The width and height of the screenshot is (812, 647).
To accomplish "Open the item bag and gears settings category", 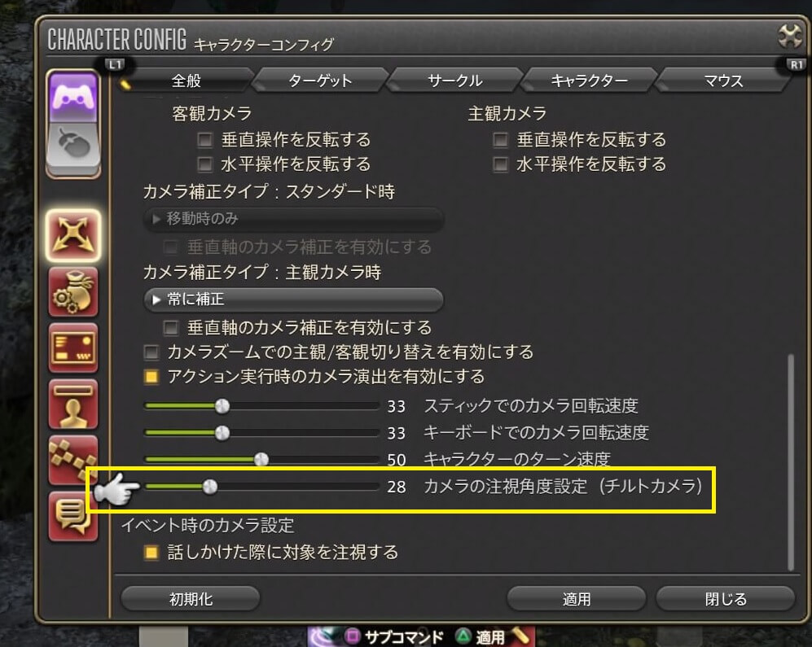I will coord(73,292).
